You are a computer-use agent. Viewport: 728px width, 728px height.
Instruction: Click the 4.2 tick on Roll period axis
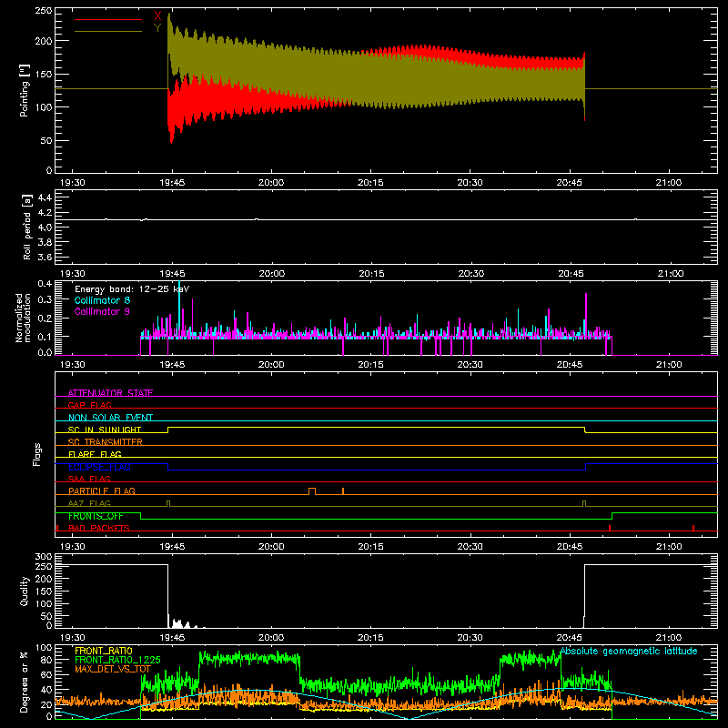pos(45,213)
